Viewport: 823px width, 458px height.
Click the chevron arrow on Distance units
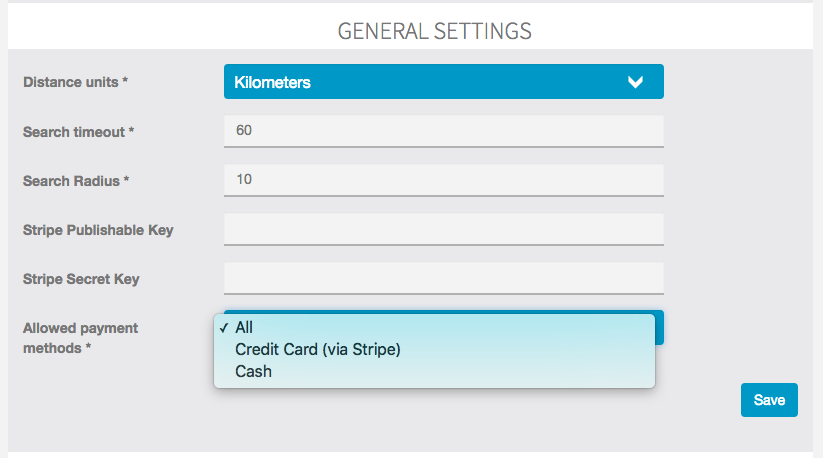pos(635,82)
